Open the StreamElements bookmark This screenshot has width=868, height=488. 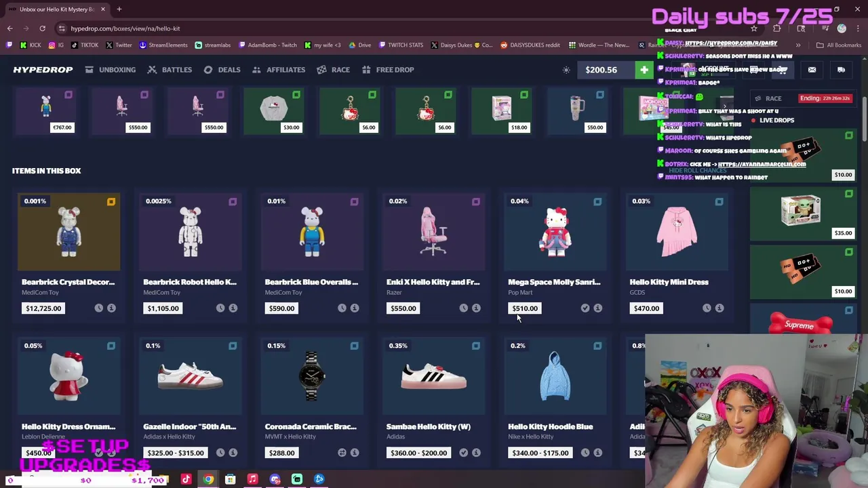click(163, 45)
